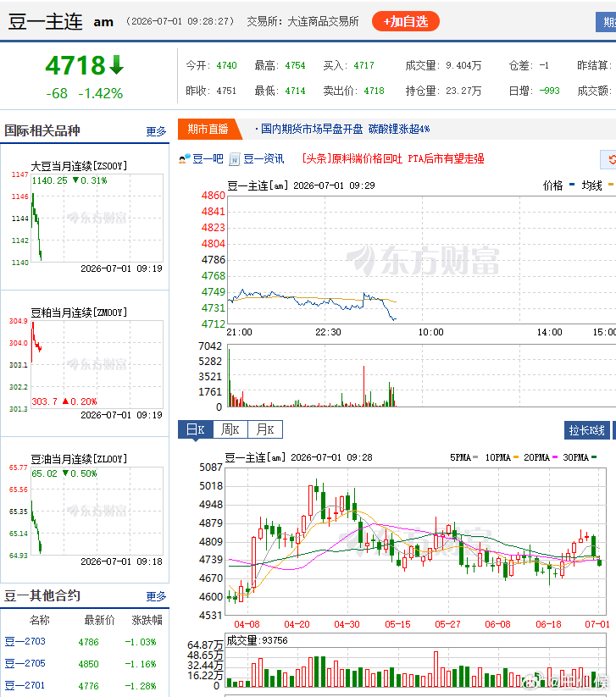
Task: Open contract 豆一2701
Action: pyautogui.click(x=25, y=685)
